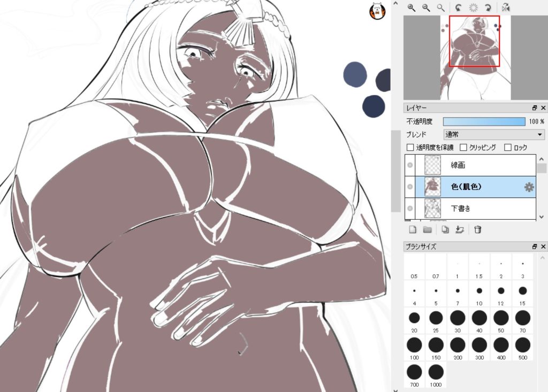Toggle the ロック checkbox
The width and height of the screenshot is (548, 392).
tap(508, 148)
